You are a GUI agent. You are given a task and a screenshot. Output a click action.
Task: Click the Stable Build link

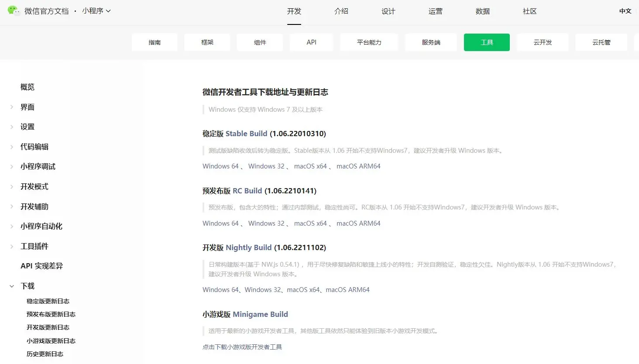(247, 134)
